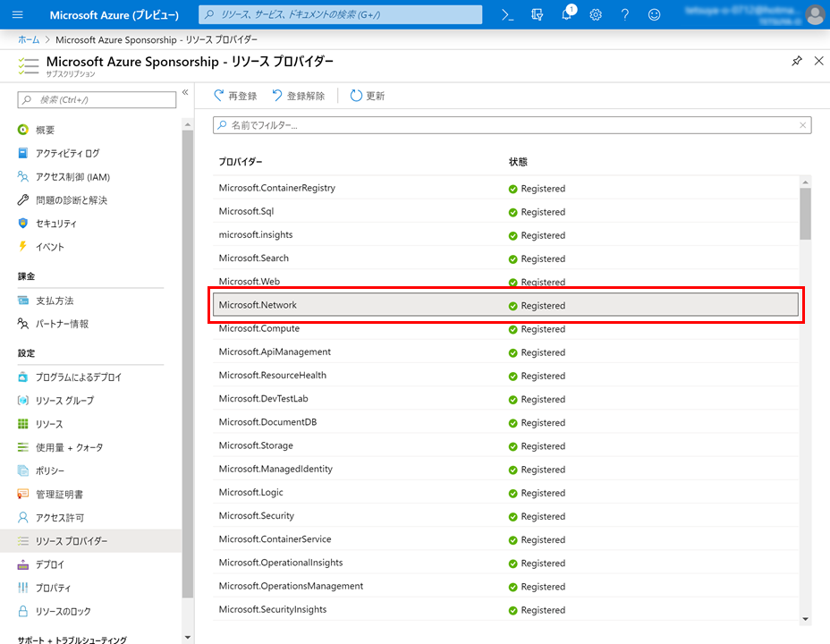Refresh the list with 更新 button
Screen dimensions: 830x644
pyautogui.click(x=368, y=96)
